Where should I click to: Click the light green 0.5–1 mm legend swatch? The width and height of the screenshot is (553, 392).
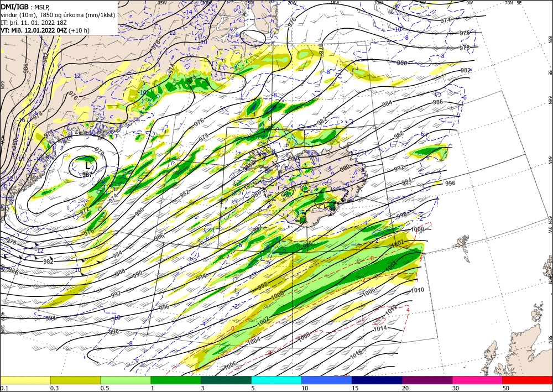click(x=126, y=380)
